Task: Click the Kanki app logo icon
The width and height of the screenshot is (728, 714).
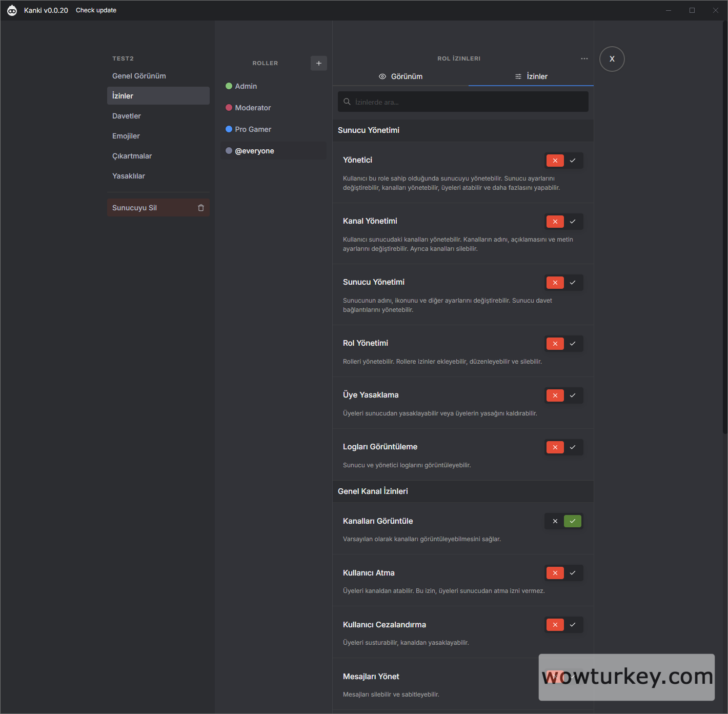Action: (x=12, y=10)
